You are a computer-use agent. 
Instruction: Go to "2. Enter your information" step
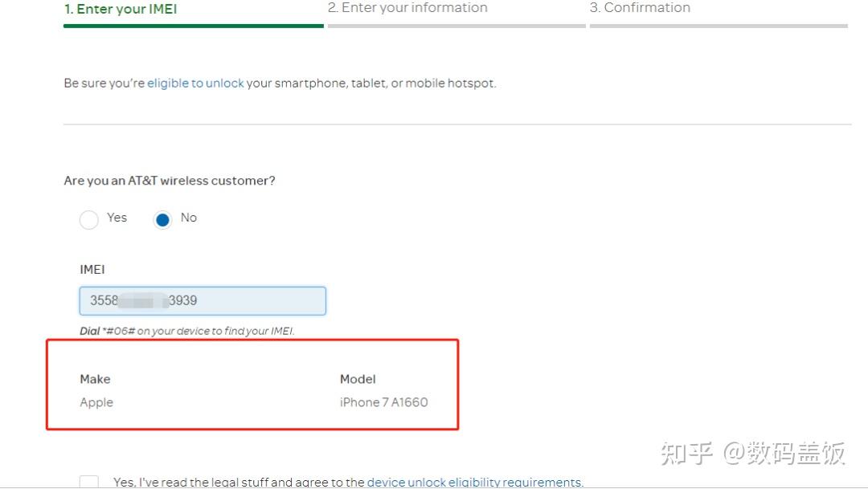tap(407, 8)
